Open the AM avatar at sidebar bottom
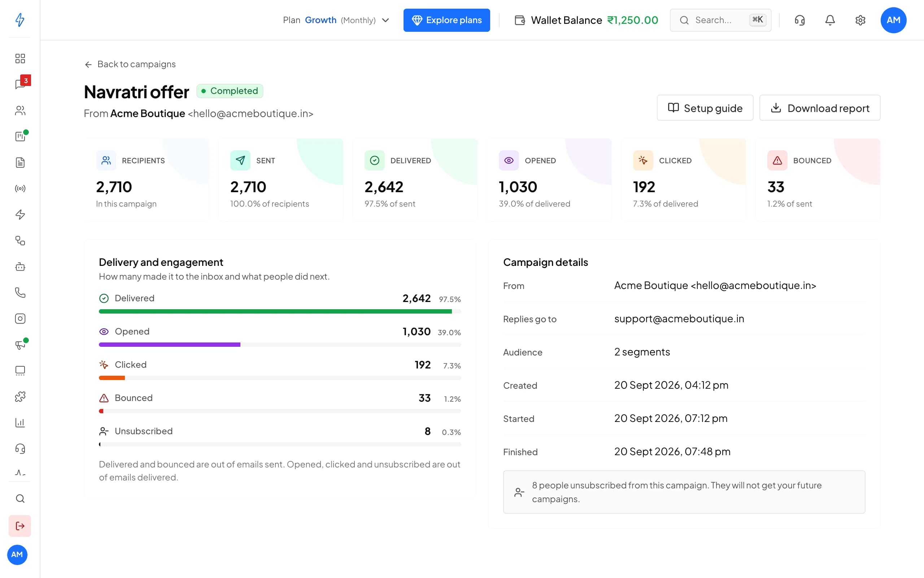This screenshot has width=924, height=578. tap(17, 554)
